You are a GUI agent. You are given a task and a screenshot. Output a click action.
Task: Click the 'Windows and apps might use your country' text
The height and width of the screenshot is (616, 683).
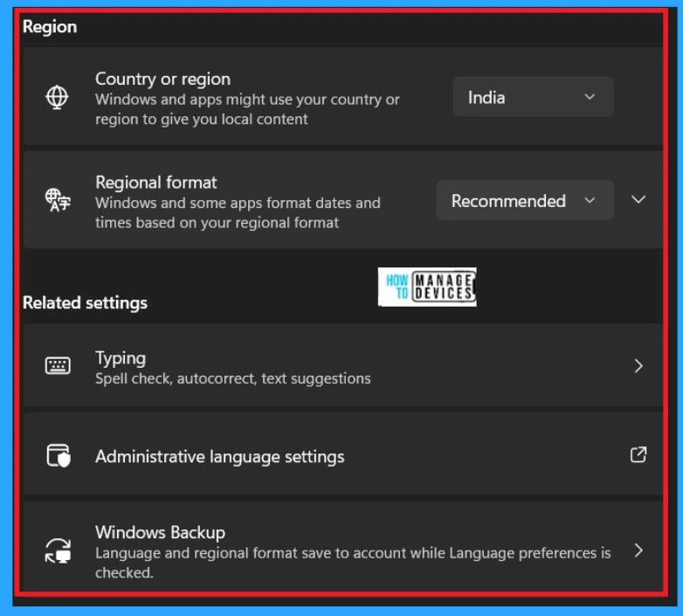[247, 109]
